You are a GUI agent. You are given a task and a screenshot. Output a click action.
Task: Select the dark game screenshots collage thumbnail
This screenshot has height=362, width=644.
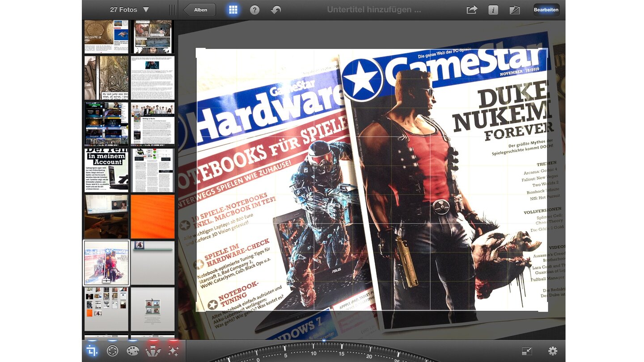point(106,123)
